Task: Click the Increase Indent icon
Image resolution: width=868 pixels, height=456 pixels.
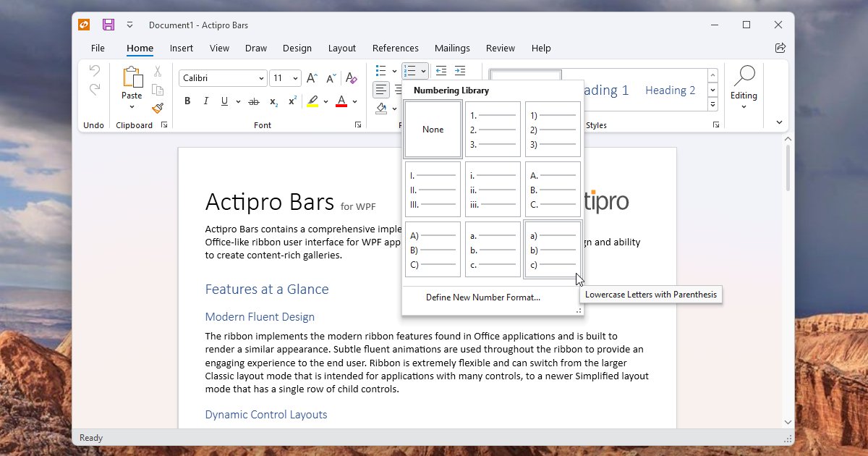Action: (x=460, y=71)
